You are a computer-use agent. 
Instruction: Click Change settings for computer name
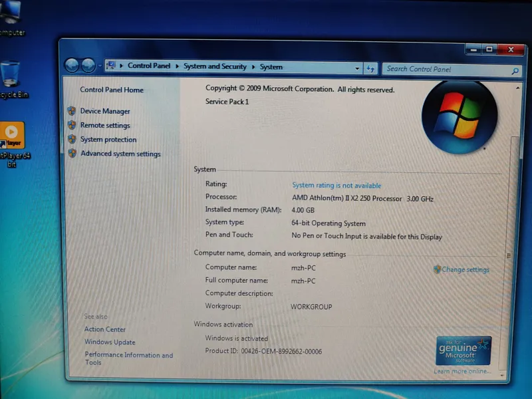(x=465, y=270)
